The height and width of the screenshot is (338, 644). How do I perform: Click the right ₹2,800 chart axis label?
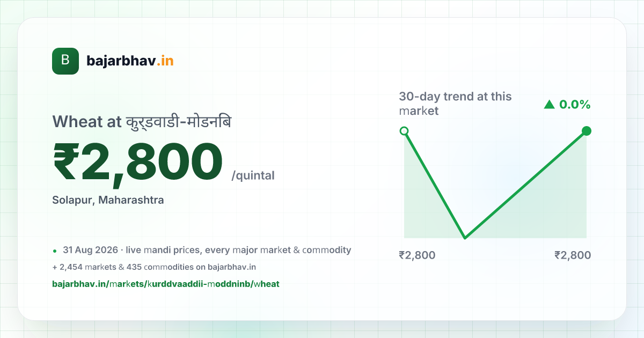pos(573,255)
